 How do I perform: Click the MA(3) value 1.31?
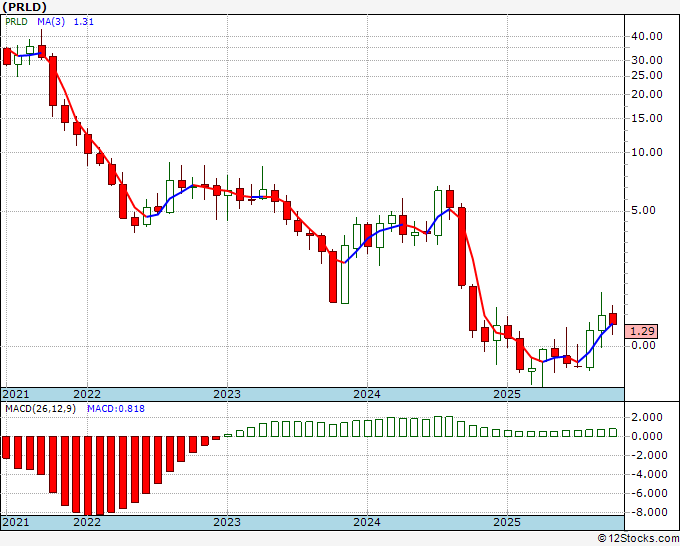(x=84, y=22)
